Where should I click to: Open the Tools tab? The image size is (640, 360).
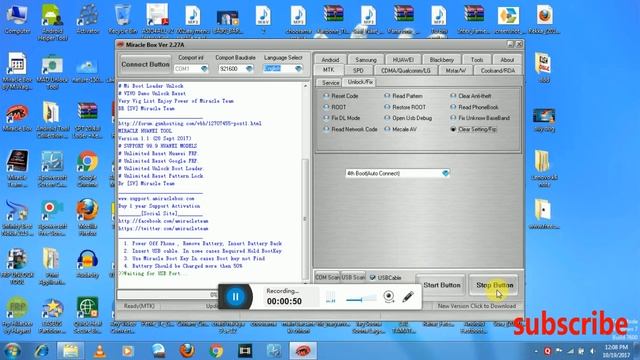point(477,60)
